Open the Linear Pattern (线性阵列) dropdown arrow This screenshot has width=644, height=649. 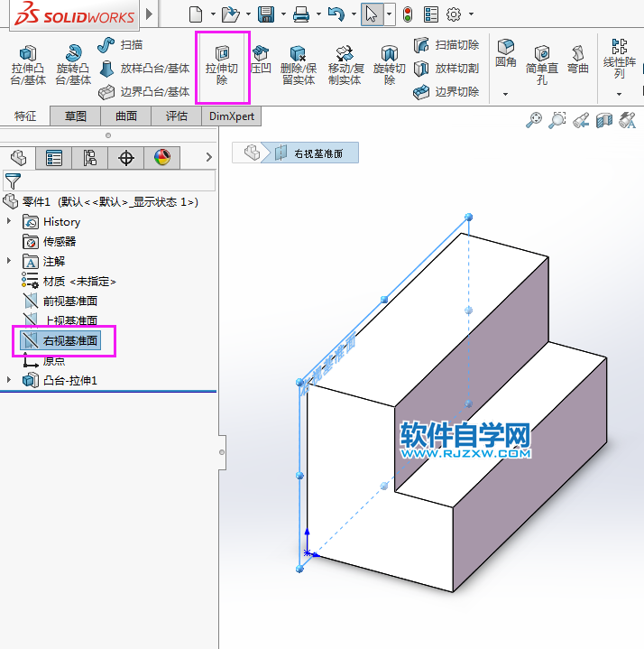click(x=619, y=95)
